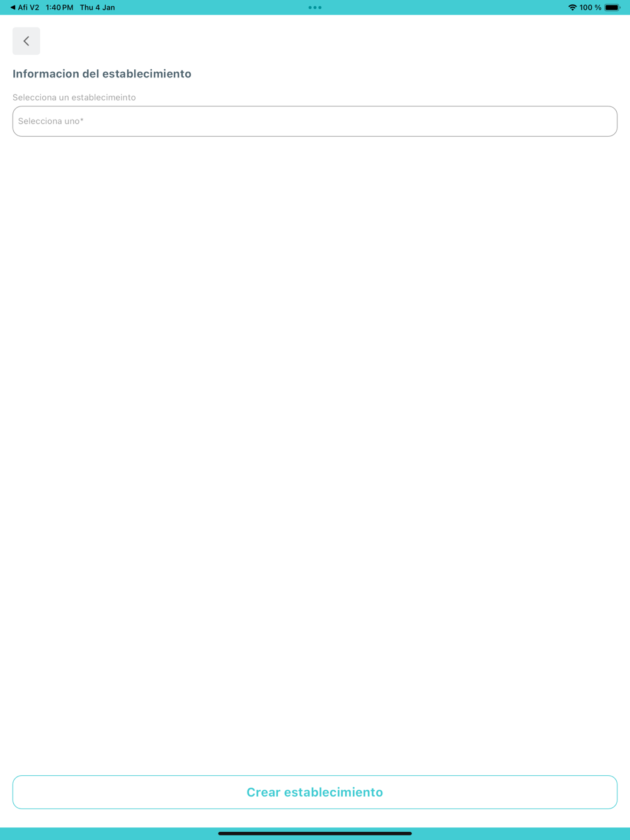This screenshot has height=840, width=630.
Task: Open the three-dot multitasking menu
Action: 315,8
